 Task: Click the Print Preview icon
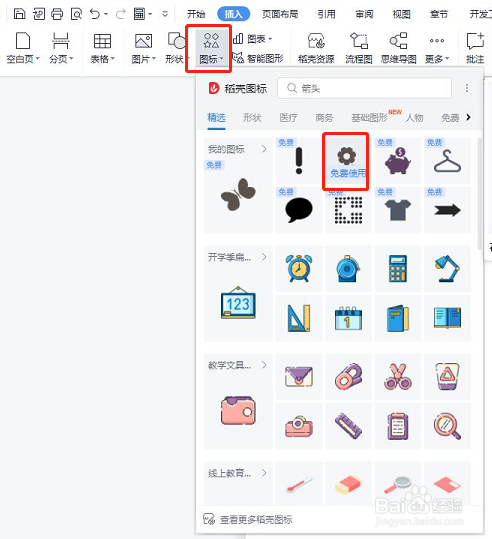(76, 14)
